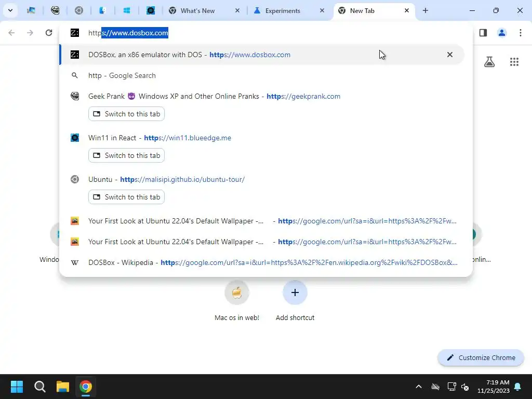This screenshot has height=399, width=532.
Task: Select the Ubuntu tour suggestion
Action: coord(262,179)
